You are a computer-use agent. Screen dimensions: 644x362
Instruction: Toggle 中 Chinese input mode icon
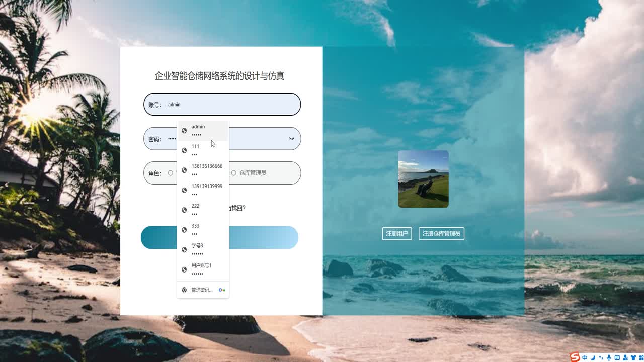click(585, 358)
